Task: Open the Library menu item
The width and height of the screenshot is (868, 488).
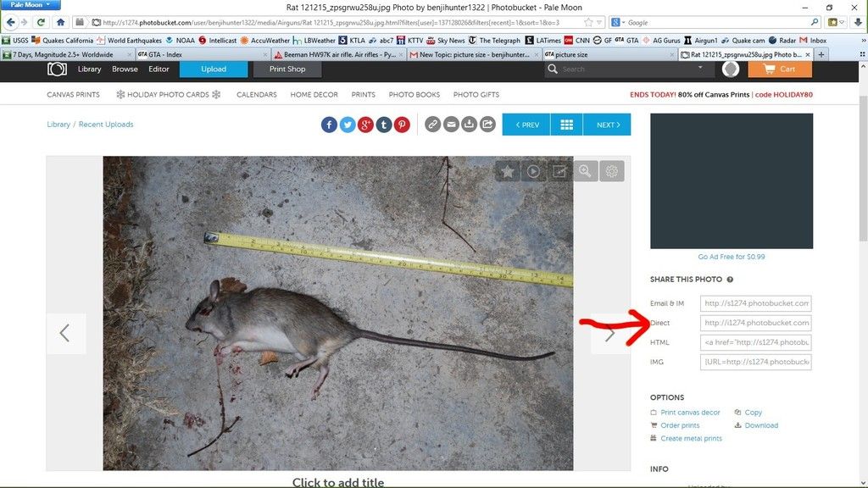Action: 89,69
